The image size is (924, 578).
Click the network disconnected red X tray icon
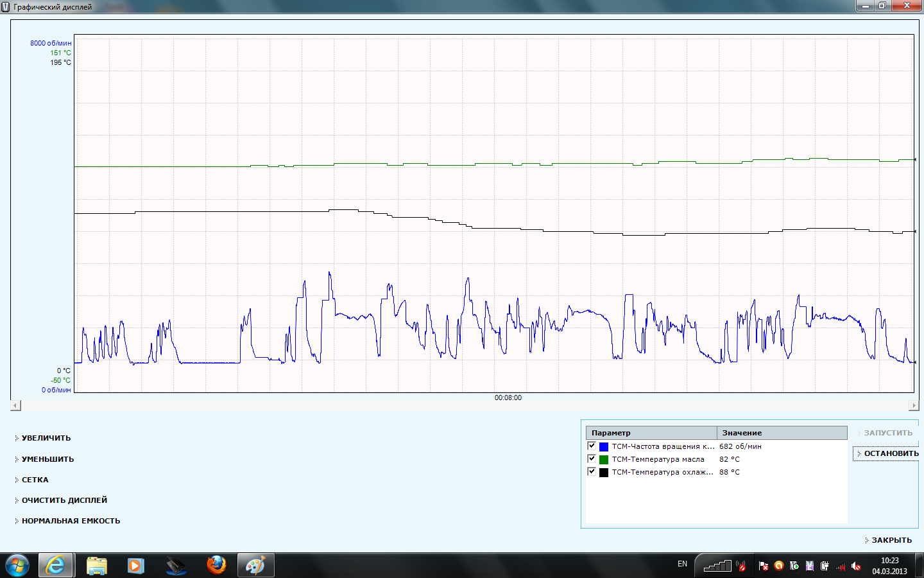(841, 566)
